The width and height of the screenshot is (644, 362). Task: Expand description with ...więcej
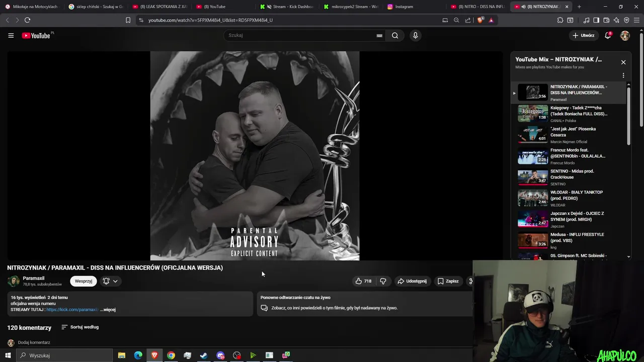(108, 310)
